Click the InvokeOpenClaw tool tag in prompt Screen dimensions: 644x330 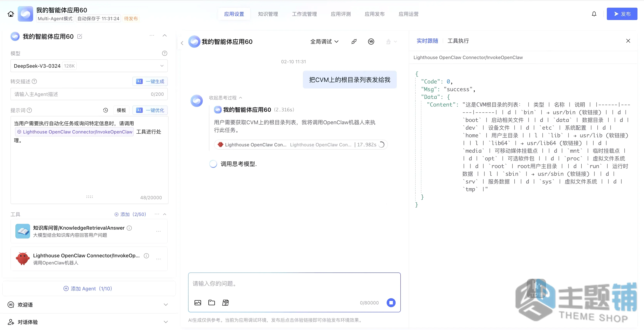click(x=75, y=132)
